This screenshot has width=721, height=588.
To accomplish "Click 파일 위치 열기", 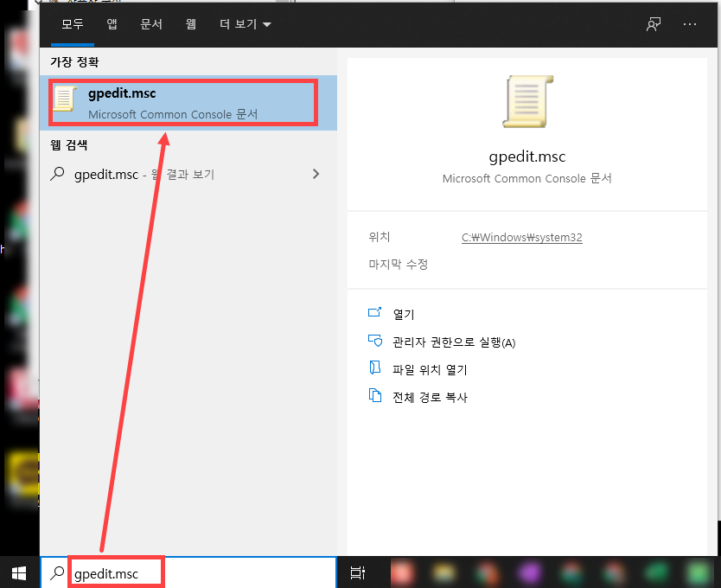I will (430, 369).
